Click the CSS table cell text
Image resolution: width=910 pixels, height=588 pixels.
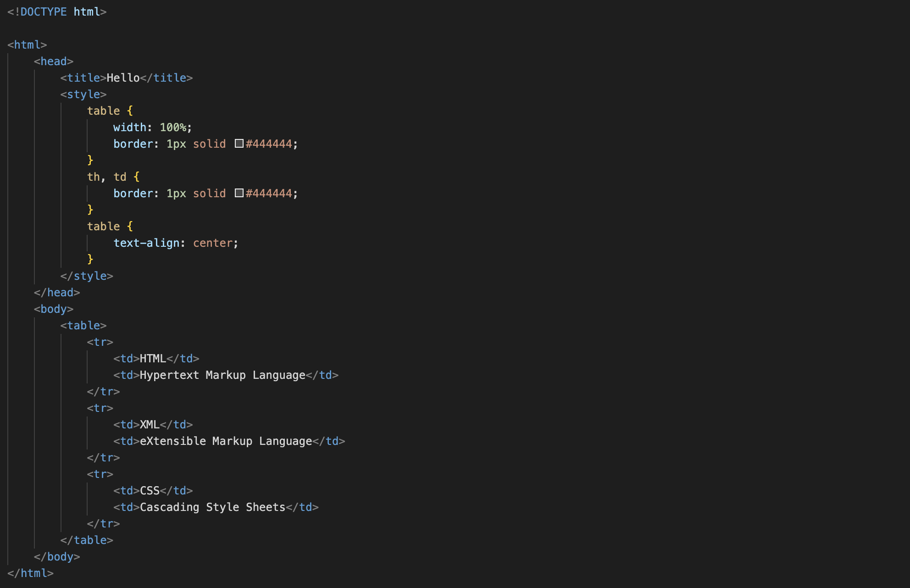pyautogui.click(x=150, y=491)
